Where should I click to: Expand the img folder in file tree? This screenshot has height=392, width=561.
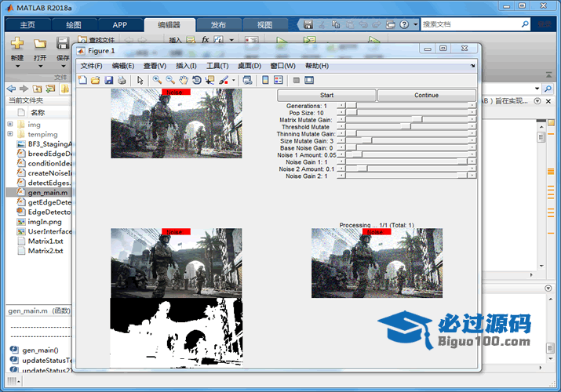(x=10, y=125)
